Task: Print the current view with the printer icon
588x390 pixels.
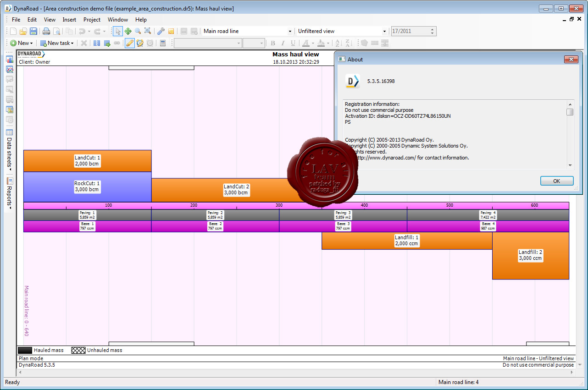Action: point(46,31)
